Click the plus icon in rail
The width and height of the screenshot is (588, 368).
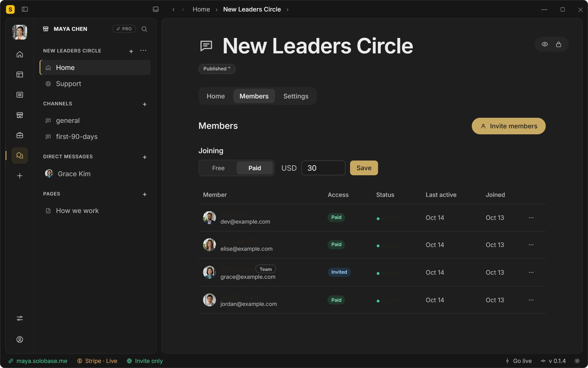(x=20, y=176)
